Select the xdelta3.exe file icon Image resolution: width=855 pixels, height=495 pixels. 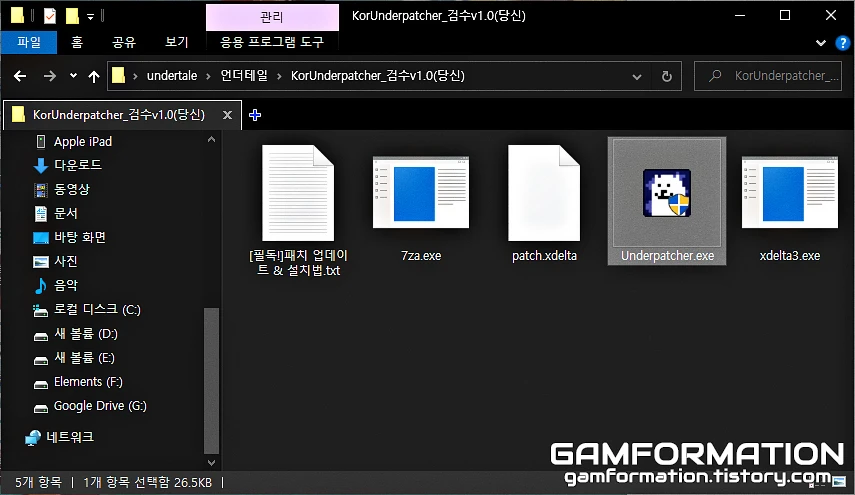click(x=790, y=192)
